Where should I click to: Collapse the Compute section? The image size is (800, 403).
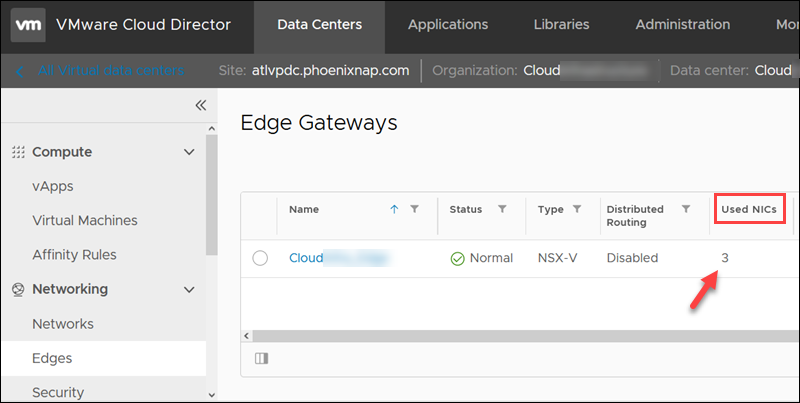click(x=189, y=152)
